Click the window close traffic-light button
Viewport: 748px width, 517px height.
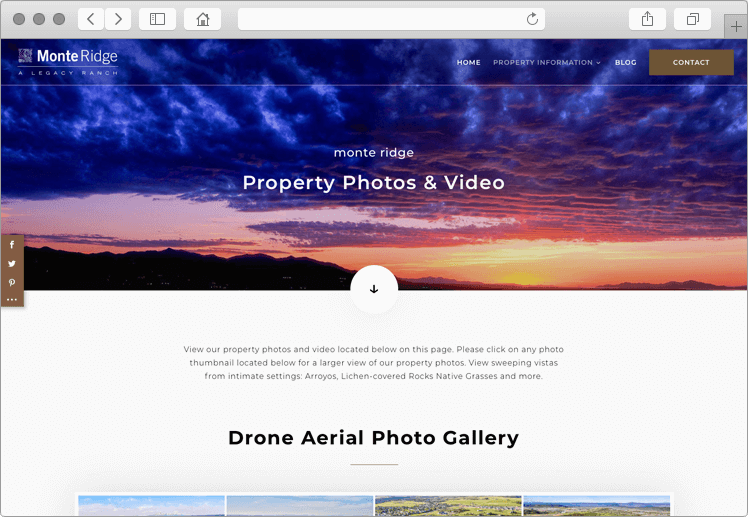(x=19, y=19)
